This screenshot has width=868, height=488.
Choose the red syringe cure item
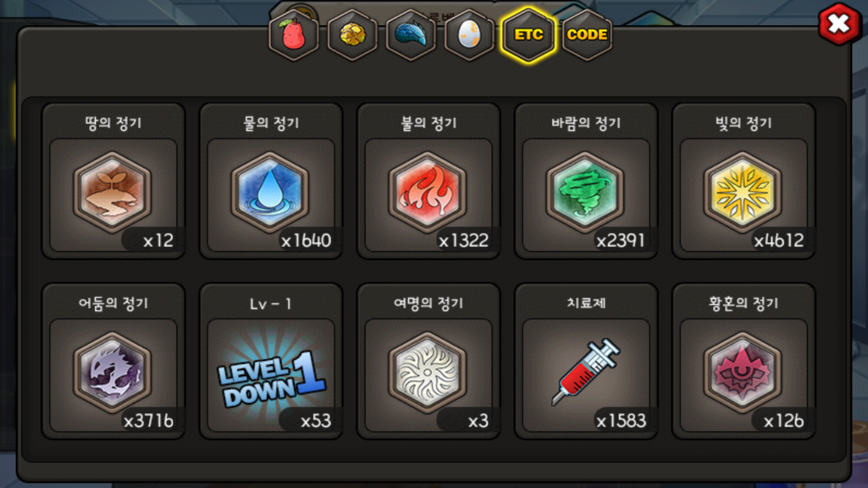585,372
